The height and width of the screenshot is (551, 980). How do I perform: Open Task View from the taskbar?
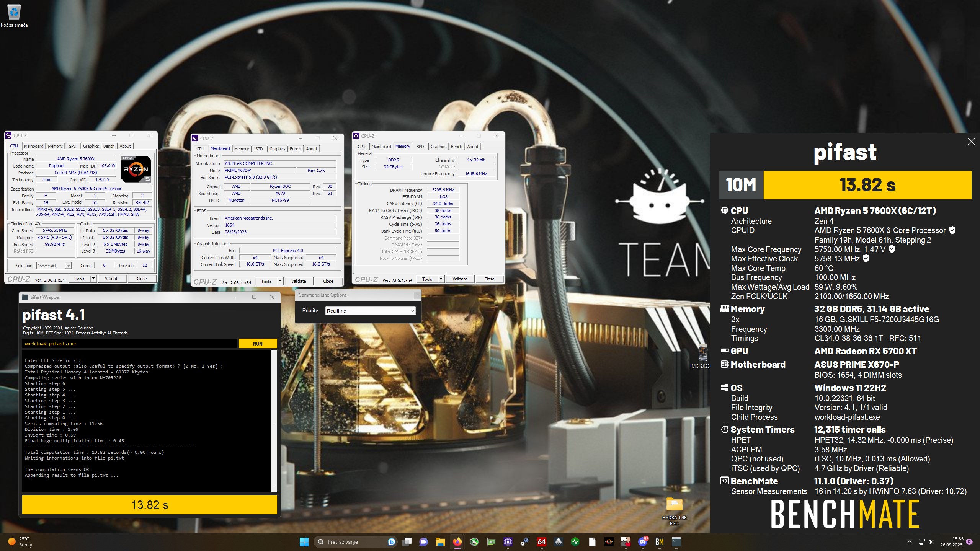click(x=407, y=542)
